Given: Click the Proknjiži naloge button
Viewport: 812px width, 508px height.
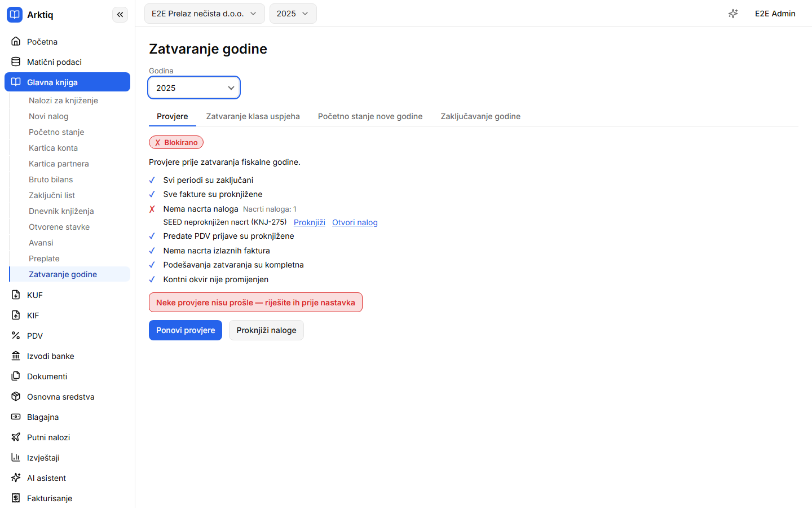Looking at the screenshot, I should [266, 330].
